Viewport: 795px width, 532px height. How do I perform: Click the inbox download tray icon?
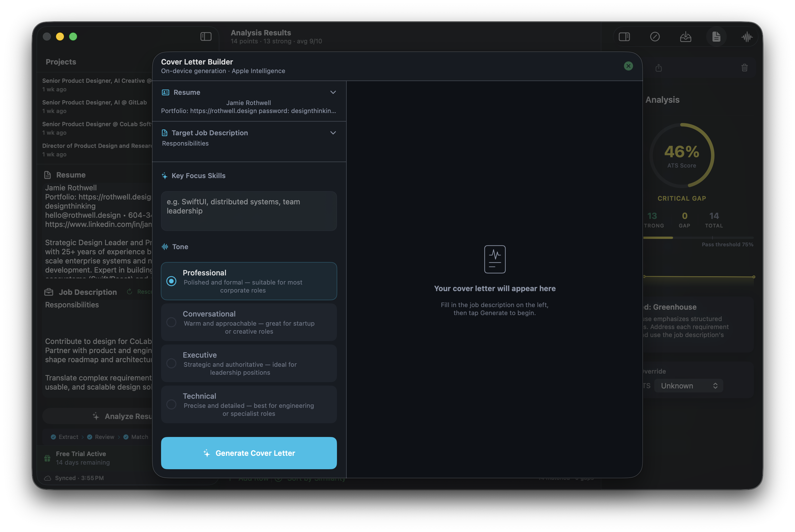[x=685, y=37]
